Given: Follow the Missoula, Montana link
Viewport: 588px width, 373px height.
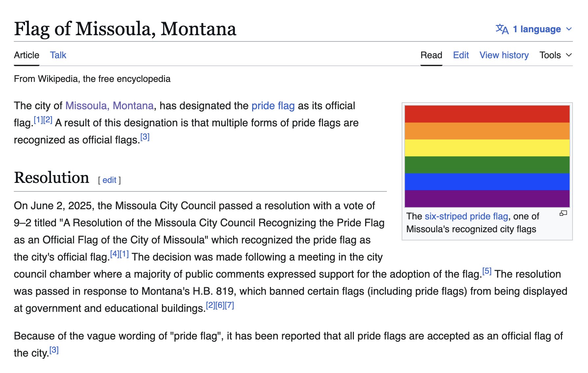Looking at the screenshot, I should [x=109, y=106].
